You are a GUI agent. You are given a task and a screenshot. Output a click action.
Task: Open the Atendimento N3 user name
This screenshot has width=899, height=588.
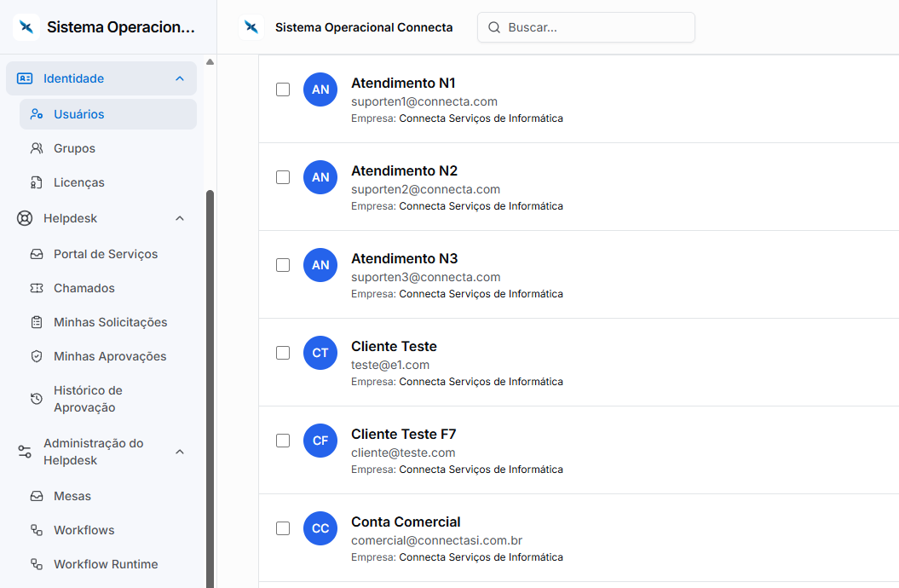pos(404,258)
